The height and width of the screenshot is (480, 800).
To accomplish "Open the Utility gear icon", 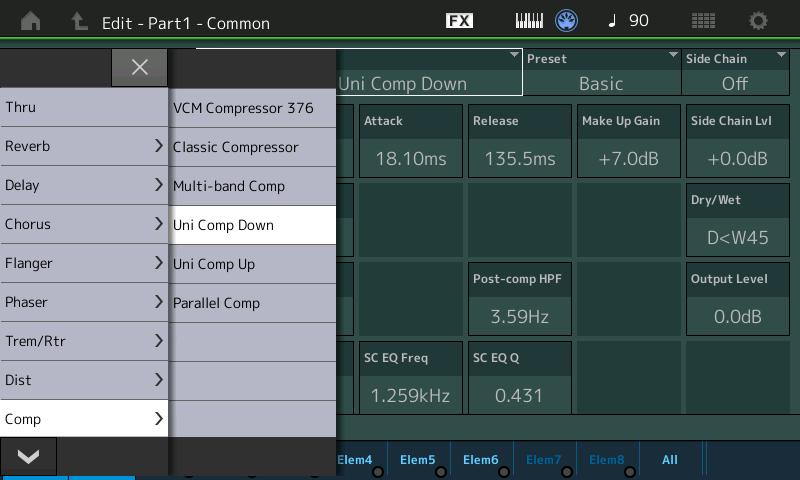I will coord(759,21).
